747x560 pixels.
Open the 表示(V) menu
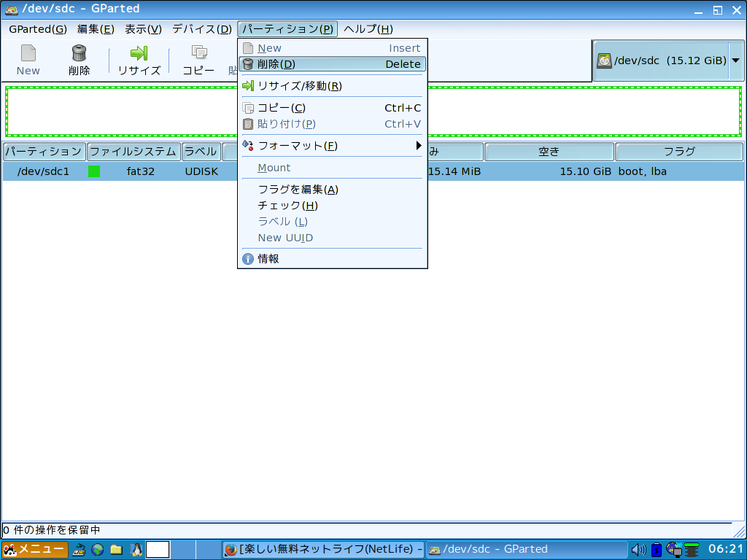click(143, 29)
